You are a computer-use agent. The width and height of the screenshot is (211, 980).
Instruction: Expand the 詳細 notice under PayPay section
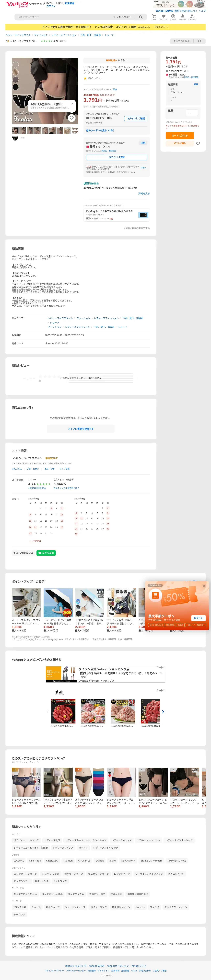click(144, 167)
